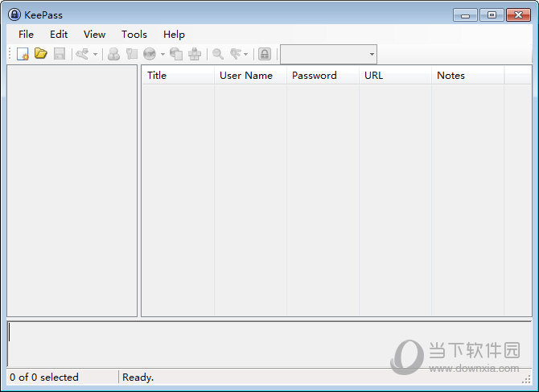Expand the Show Entries dropdown arrow

[246, 54]
